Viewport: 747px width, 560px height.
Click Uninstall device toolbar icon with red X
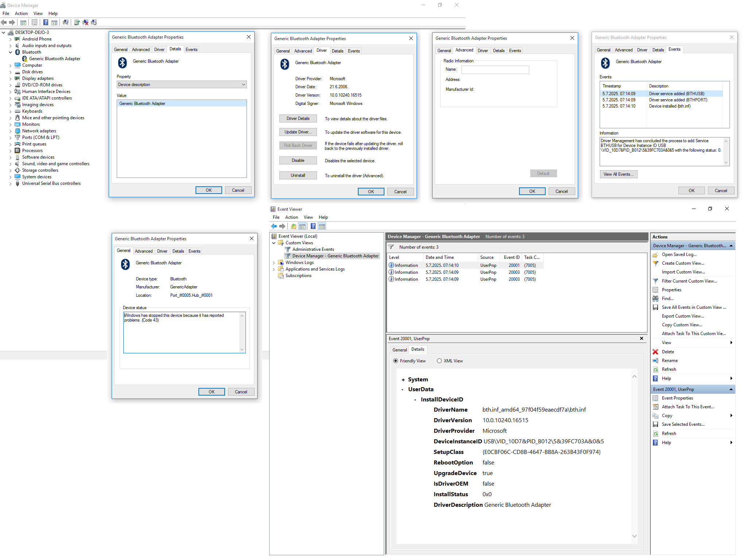[85, 22]
